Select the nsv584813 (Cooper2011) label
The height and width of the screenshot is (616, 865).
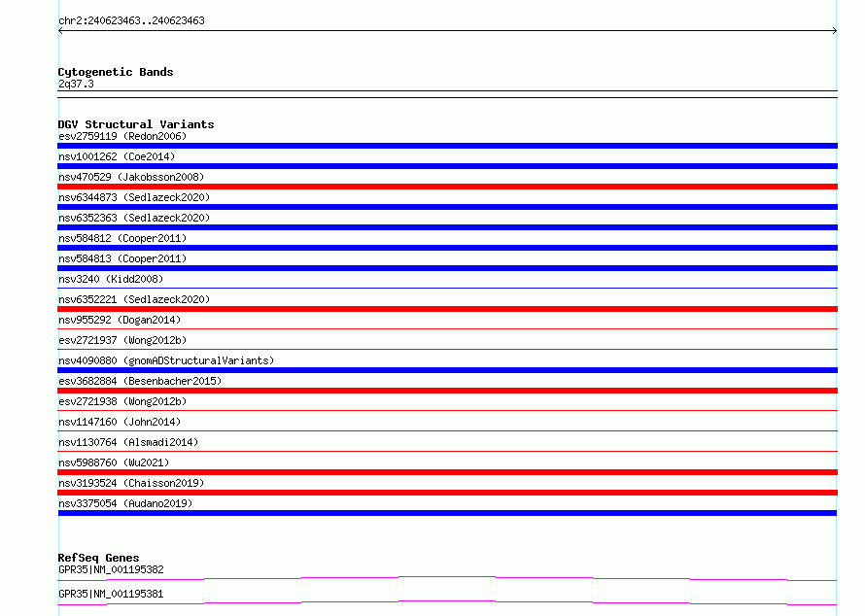[122, 258]
